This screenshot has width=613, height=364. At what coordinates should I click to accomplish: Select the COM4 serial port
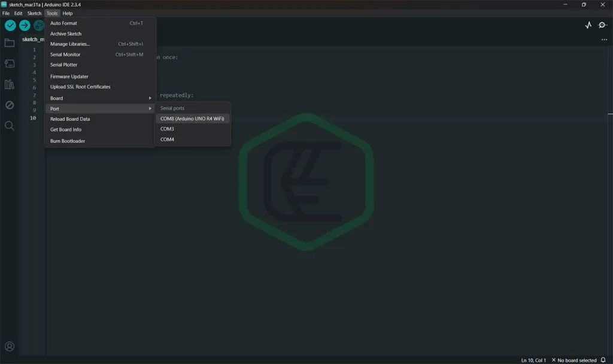point(192,139)
